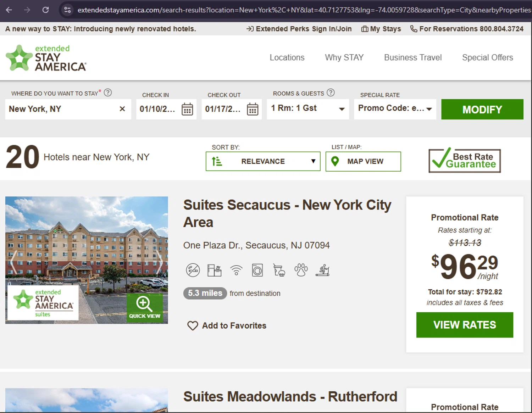
Task: Clear the location field with X
Action: click(x=122, y=109)
